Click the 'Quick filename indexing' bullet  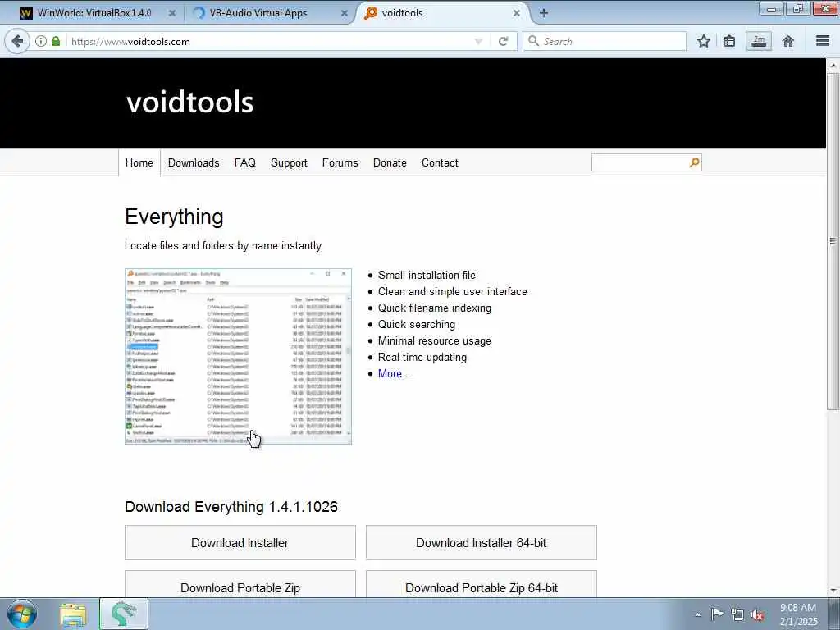(435, 308)
